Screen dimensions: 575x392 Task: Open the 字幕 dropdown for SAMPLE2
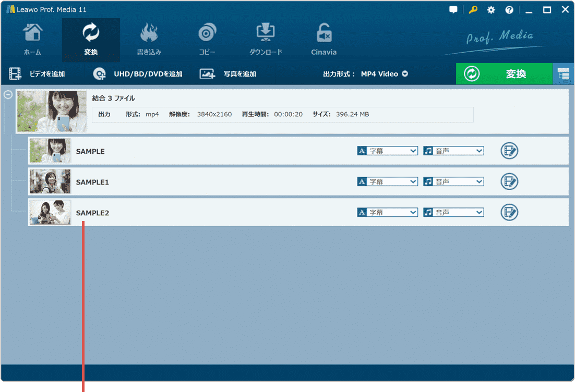(388, 212)
